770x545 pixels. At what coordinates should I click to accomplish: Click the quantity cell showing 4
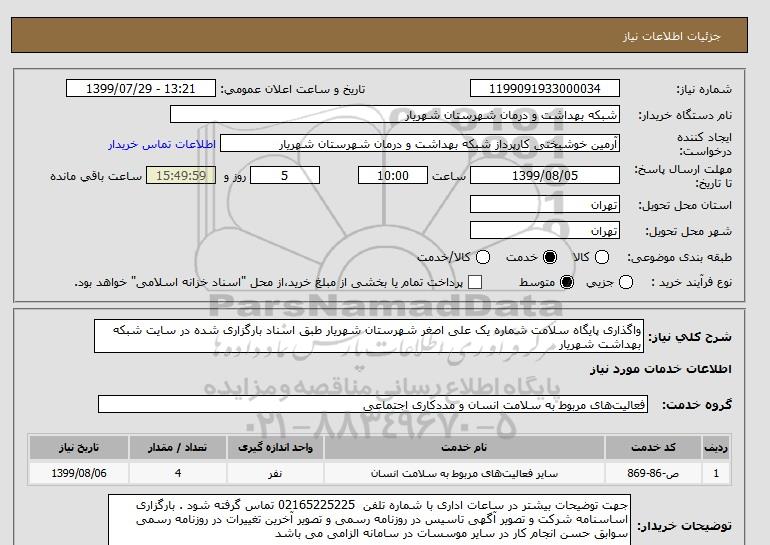[178, 473]
